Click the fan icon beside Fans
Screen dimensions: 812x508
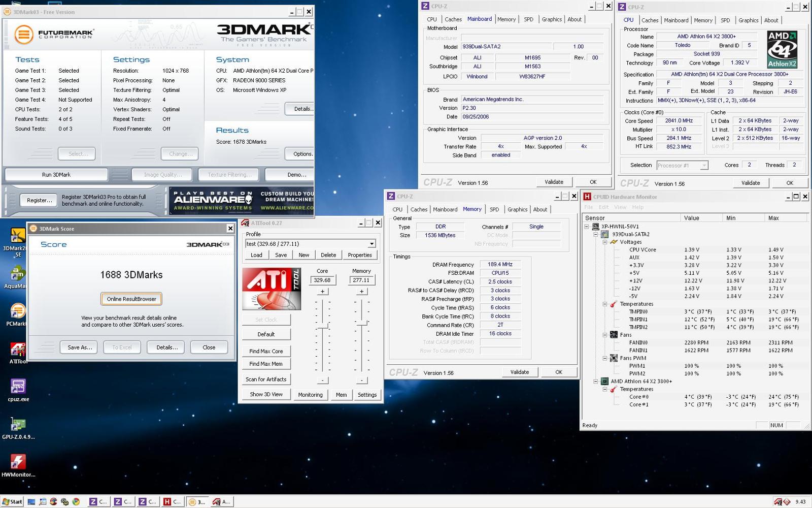pyautogui.click(x=614, y=335)
